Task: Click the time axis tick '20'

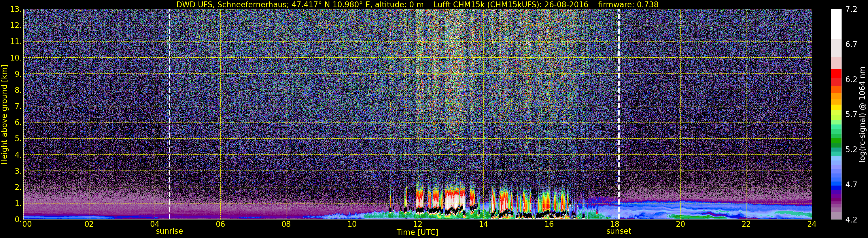Action: click(x=680, y=224)
